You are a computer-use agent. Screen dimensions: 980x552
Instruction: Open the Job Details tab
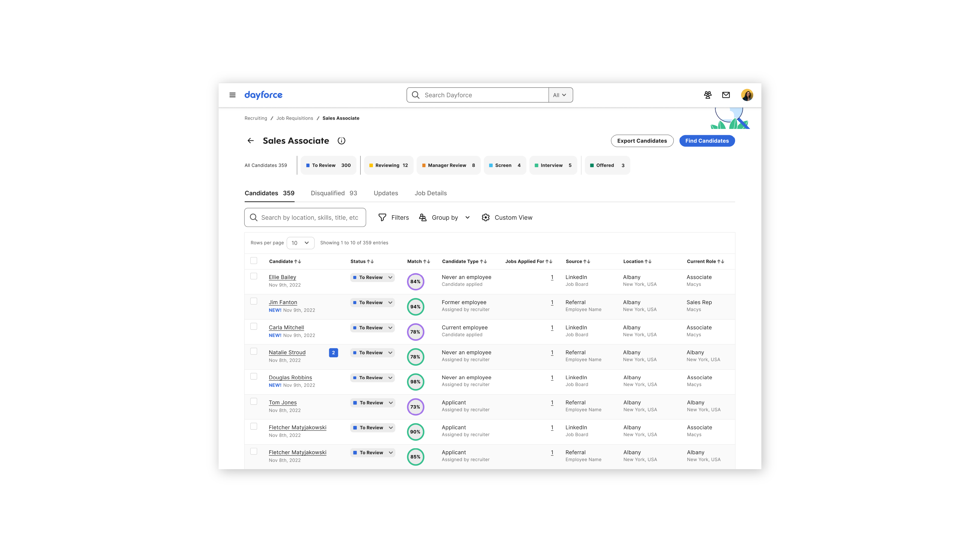pyautogui.click(x=430, y=193)
